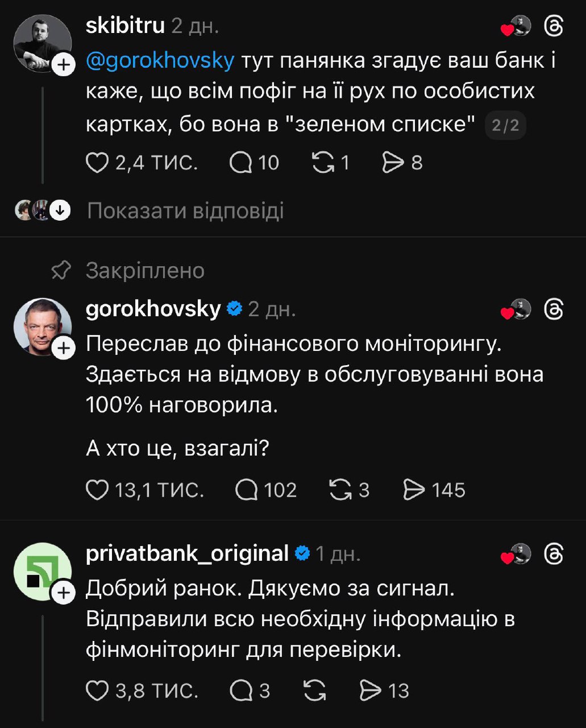The width and height of the screenshot is (586, 728).
Task: Open the 102 replies on gorokhovsky's post
Action: (x=247, y=490)
